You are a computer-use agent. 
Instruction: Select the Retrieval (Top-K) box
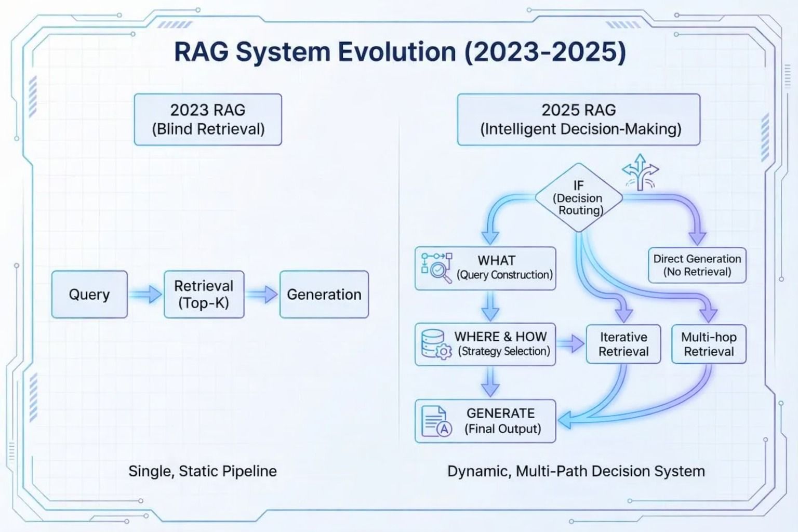pyautogui.click(x=204, y=295)
